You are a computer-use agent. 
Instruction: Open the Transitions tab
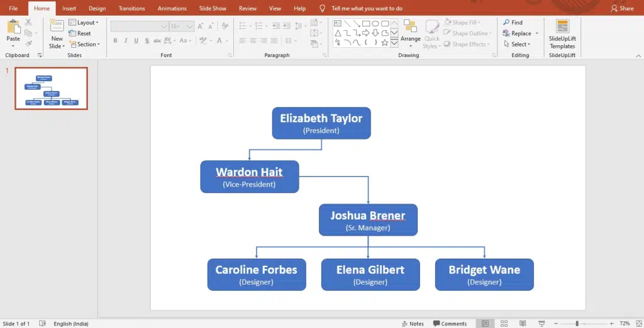131,8
